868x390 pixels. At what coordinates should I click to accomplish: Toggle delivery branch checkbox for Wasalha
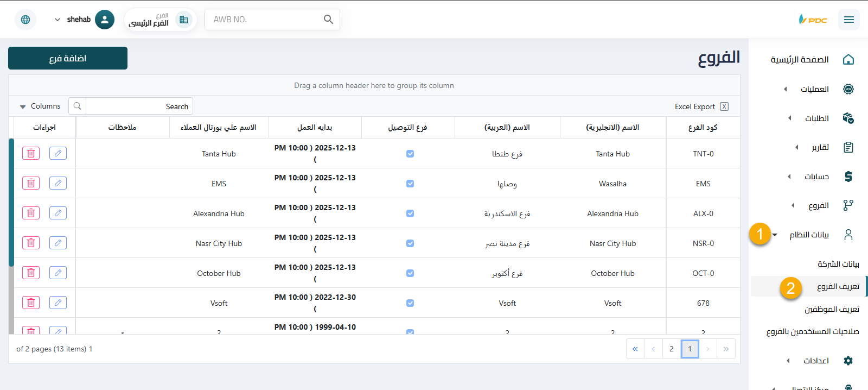410,184
